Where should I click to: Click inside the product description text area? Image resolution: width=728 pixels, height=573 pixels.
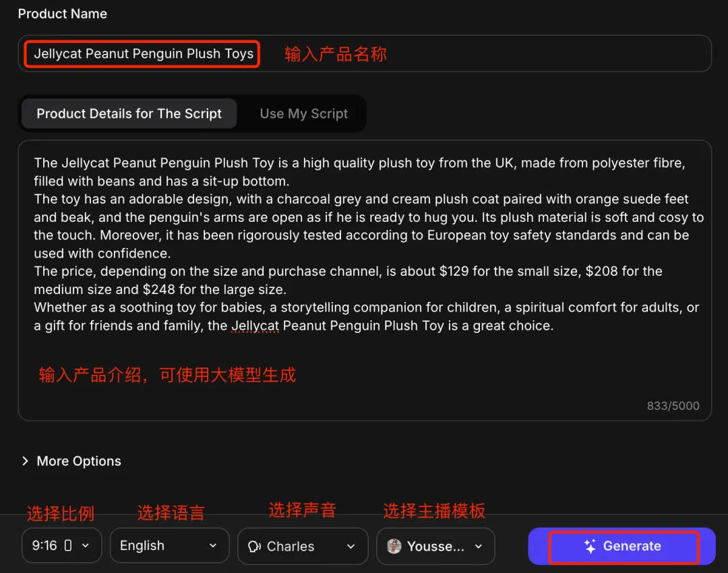coord(364,364)
